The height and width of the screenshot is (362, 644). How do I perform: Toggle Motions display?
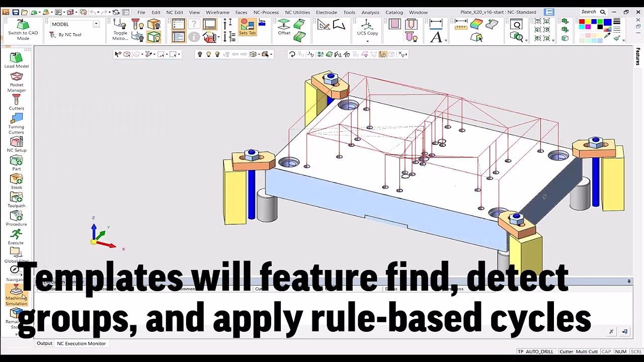[120, 29]
